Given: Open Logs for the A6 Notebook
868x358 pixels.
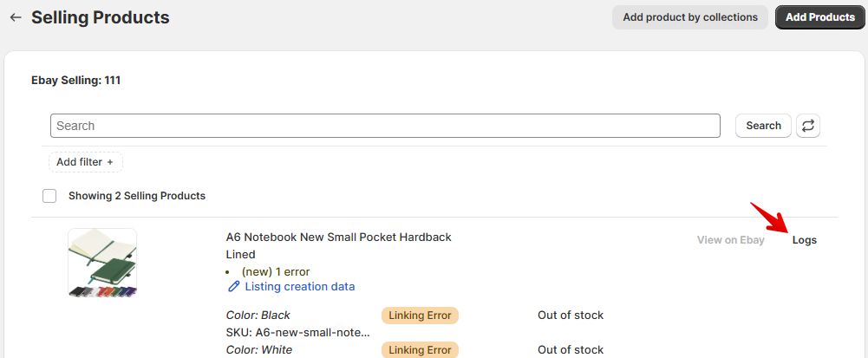Looking at the screenshot, I should [804, 240].
